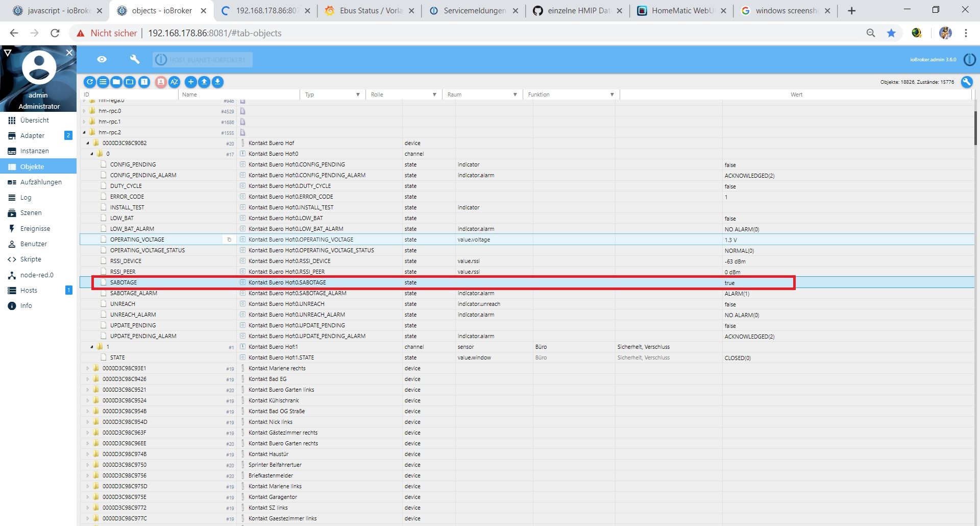Open browser zoom magnifier icon
This screenshot has height=526, width=980.
click(871, 33)
